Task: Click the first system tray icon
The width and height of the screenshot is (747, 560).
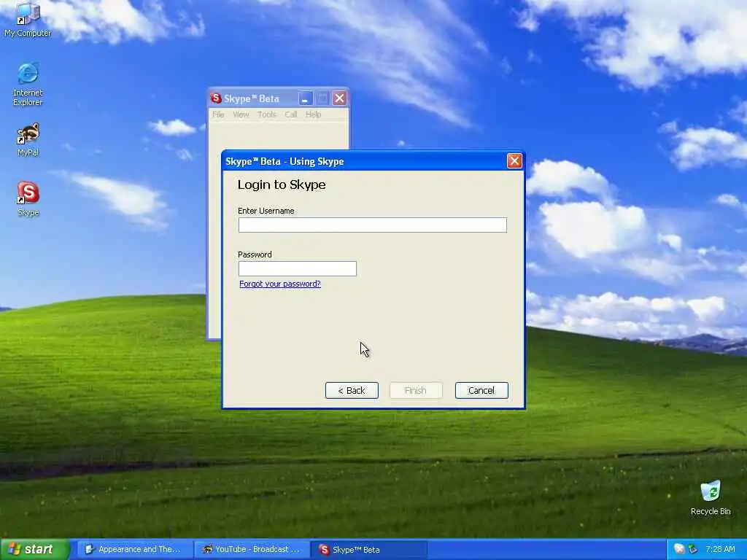Action: pyautogui.click(x=679, y=549)
